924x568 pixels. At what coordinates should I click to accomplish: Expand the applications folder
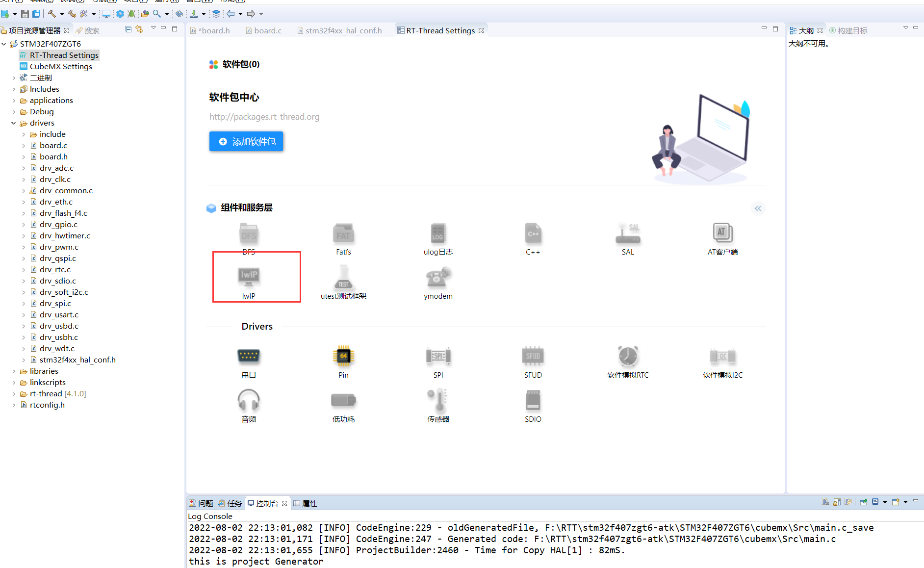coord(14,101)
